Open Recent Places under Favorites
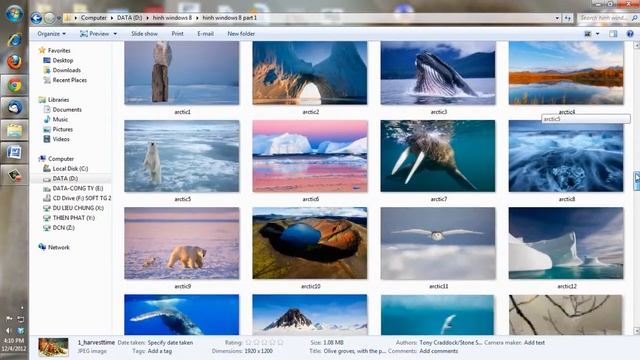Viewport: 640px width, 360px height. 69,80
